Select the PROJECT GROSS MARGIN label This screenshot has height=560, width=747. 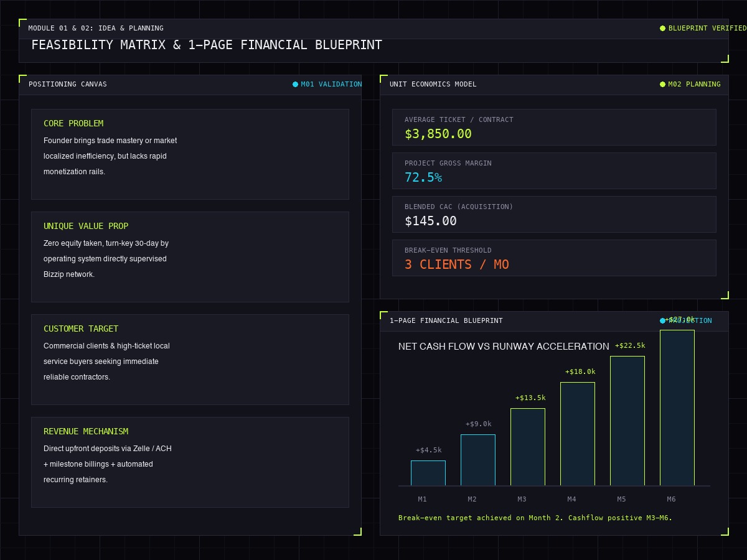[448, 163]
